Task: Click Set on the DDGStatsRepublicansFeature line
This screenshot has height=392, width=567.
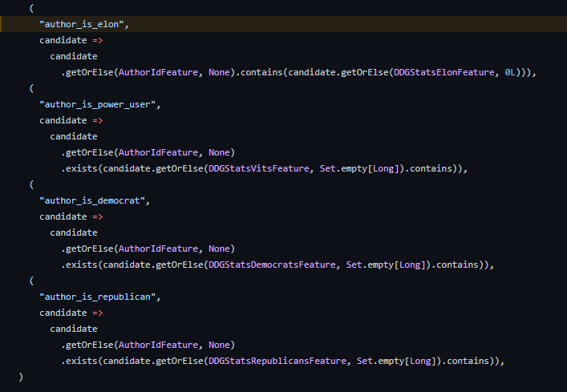Action: pos(364,361)
